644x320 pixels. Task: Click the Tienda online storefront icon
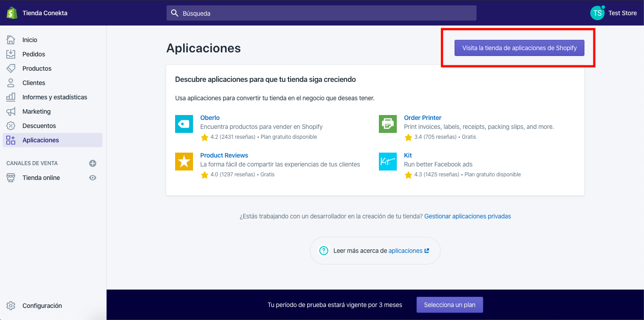[11, 178]
